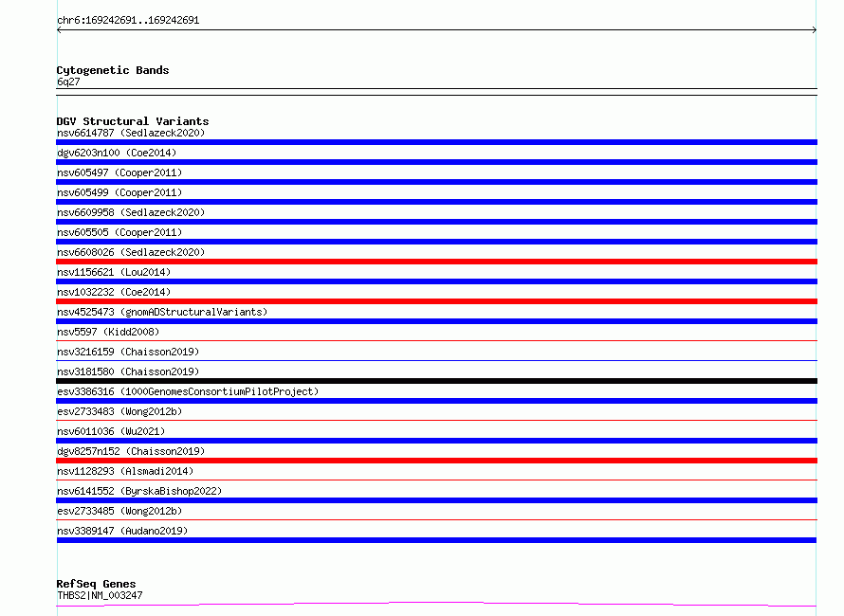
Task: Click the red bar under nsv1032232
Action: pyautogui.click(x=436, y=301)
